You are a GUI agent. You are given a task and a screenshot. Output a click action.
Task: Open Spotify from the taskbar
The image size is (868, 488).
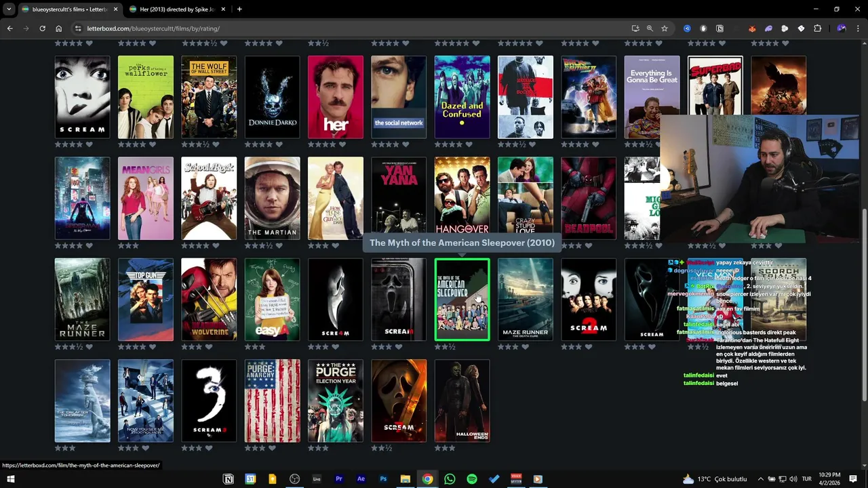(471, 479)
